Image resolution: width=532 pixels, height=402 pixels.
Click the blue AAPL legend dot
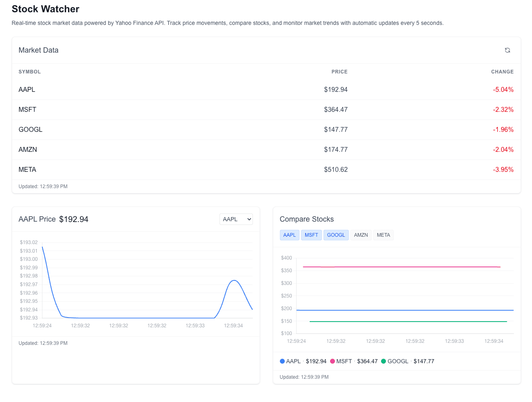tap(282, 361)
